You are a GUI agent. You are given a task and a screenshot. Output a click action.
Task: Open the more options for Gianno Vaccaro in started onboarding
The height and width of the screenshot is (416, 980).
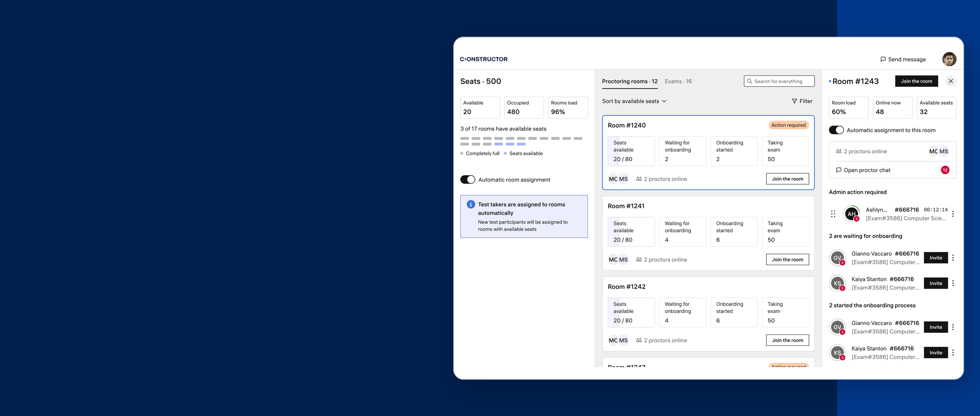[x=953, y=327]
